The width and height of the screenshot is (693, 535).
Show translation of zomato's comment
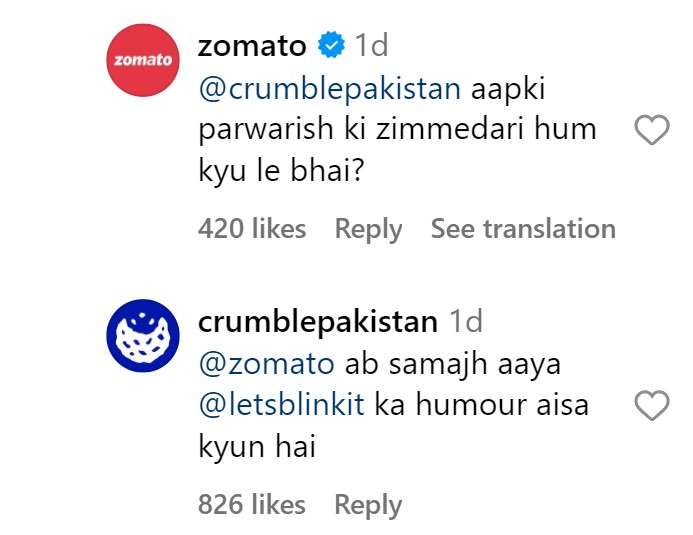(523, 229)
